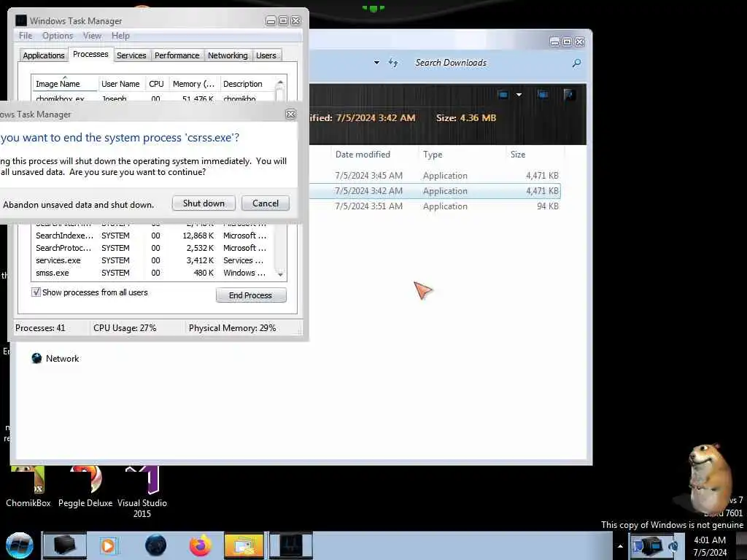
Task: Select the smss.exe process row
Action: pyautogui.click(x=152, y=273)
